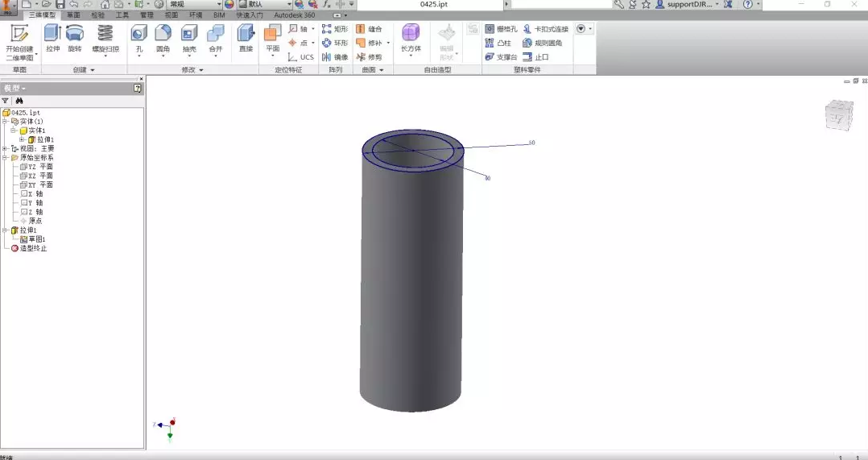Select the freeform Box (长方体) tool
Screen dimensions: 868x460
pos(411,39)
